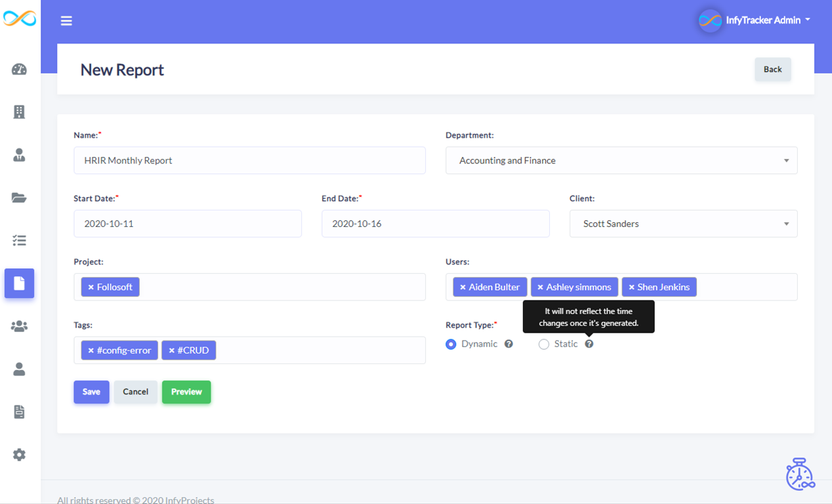Open Settings with the gear icon

20,454
